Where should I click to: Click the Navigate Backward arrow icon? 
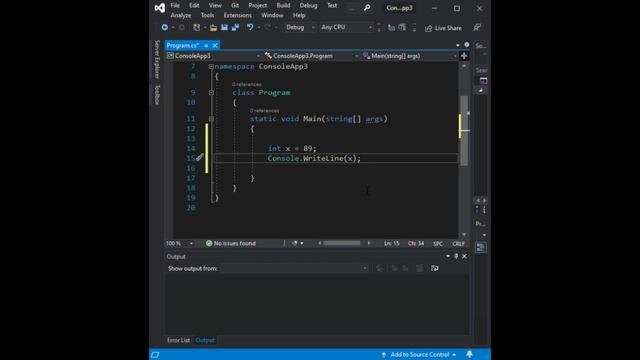(164, 27)
